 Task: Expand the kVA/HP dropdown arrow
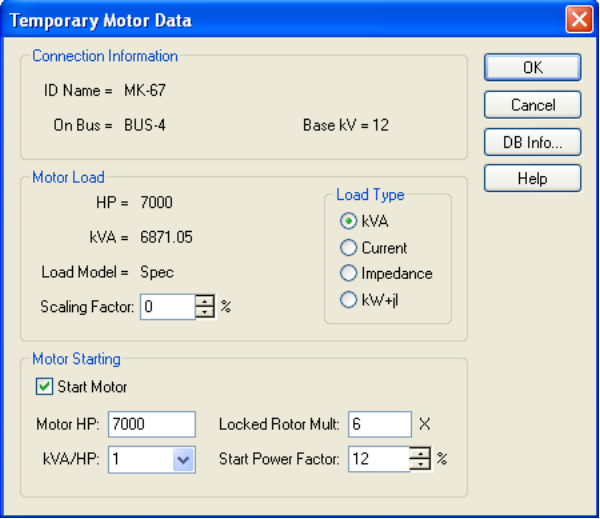point(183,460)
